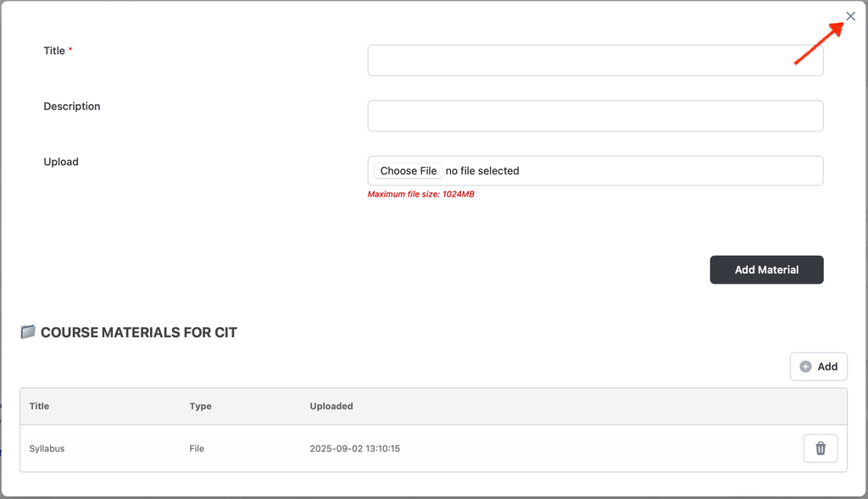This screenshot has width=868, height=499.
Task: Click the Title field label
Action: pos(54,51)
